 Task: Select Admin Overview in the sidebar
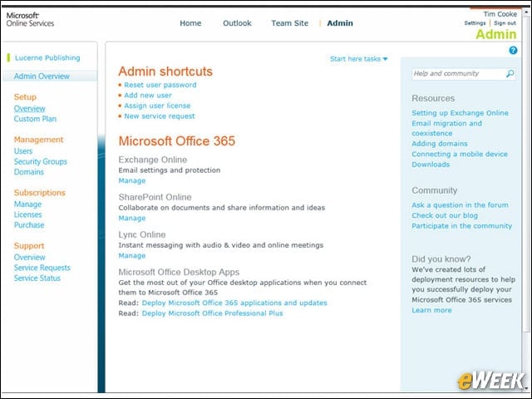tap(42, 76)
